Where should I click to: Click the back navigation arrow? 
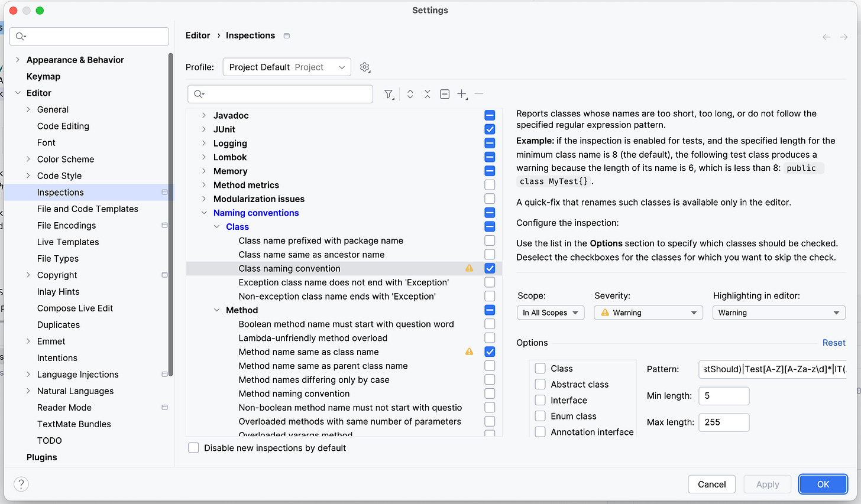827,37
